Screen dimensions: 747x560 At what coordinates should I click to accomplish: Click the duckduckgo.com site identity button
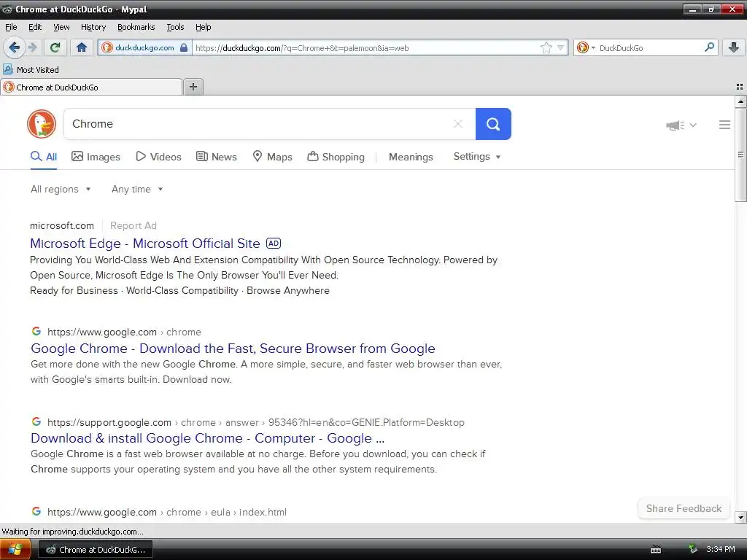[x=144, y=47]
